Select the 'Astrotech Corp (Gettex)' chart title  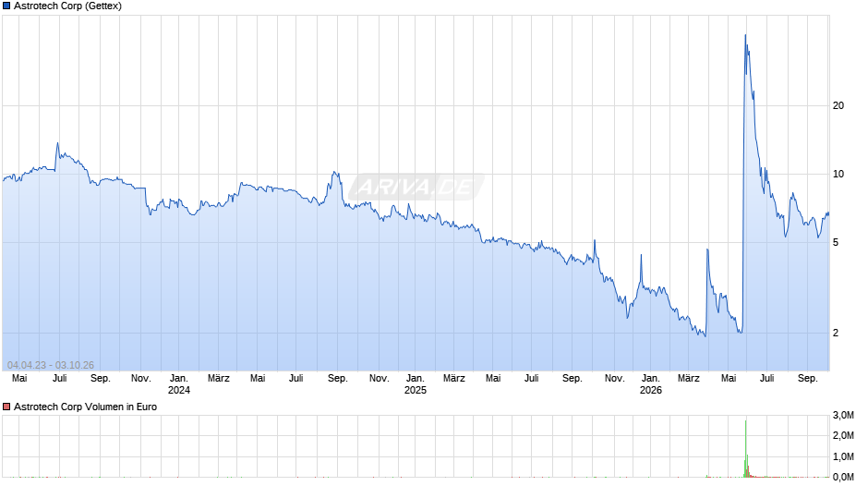tap(67, 6)
